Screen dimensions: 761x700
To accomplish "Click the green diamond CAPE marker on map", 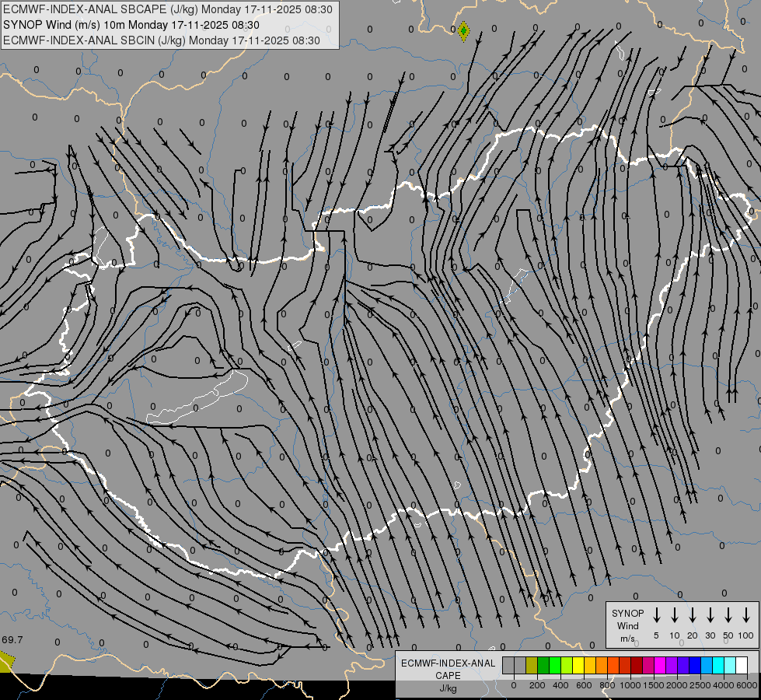I will pyautogui.click(x=463, y=31).
